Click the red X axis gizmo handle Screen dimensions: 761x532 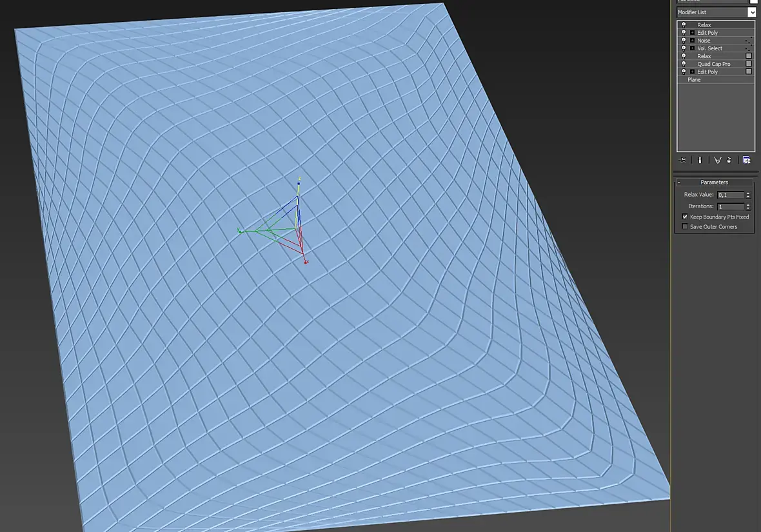(306, 262)
